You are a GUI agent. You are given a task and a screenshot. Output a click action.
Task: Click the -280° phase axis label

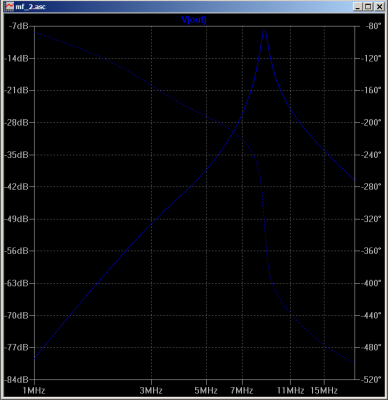click(x=371, y=187)
